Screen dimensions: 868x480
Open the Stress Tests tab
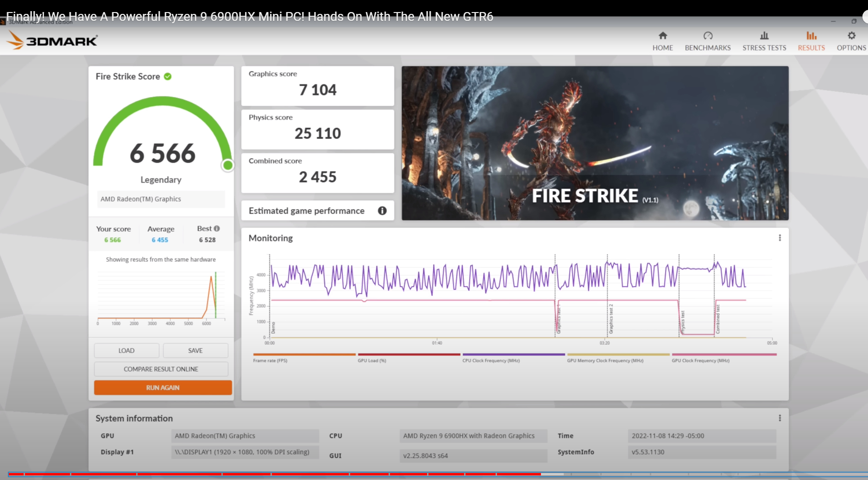764,41
